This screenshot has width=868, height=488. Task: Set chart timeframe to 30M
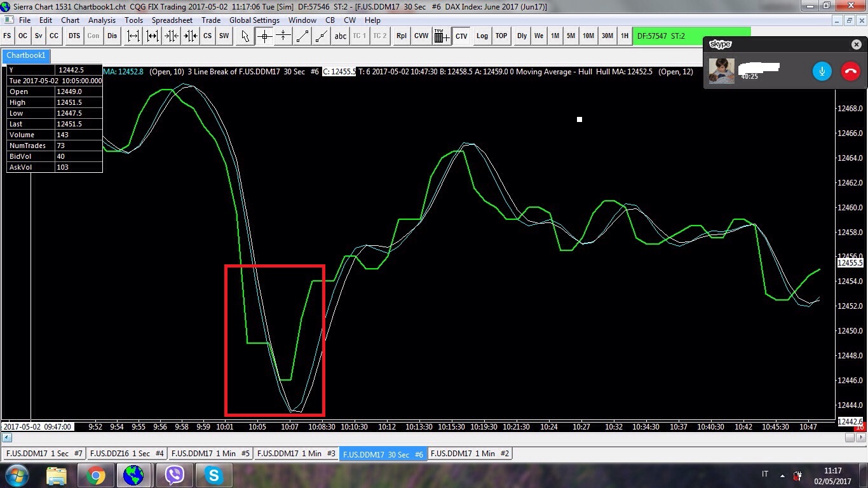click(x=607, y=36)
